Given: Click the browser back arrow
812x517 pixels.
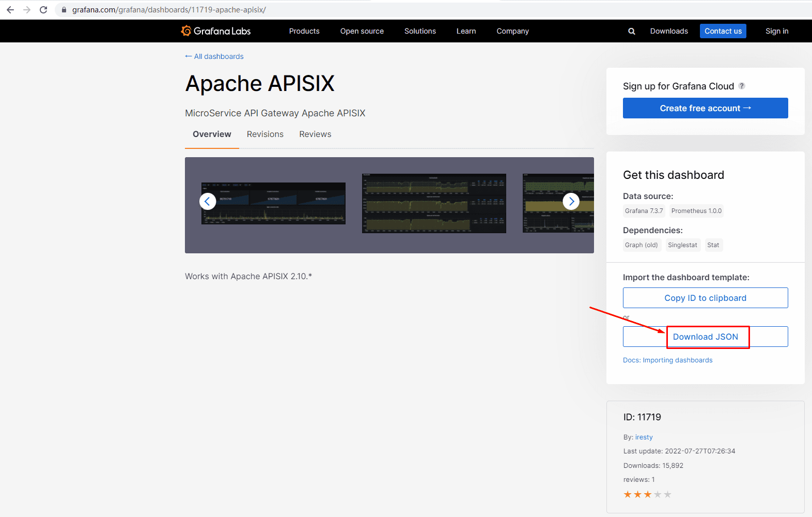Looking at the screenshot, I should coord(10,10).
